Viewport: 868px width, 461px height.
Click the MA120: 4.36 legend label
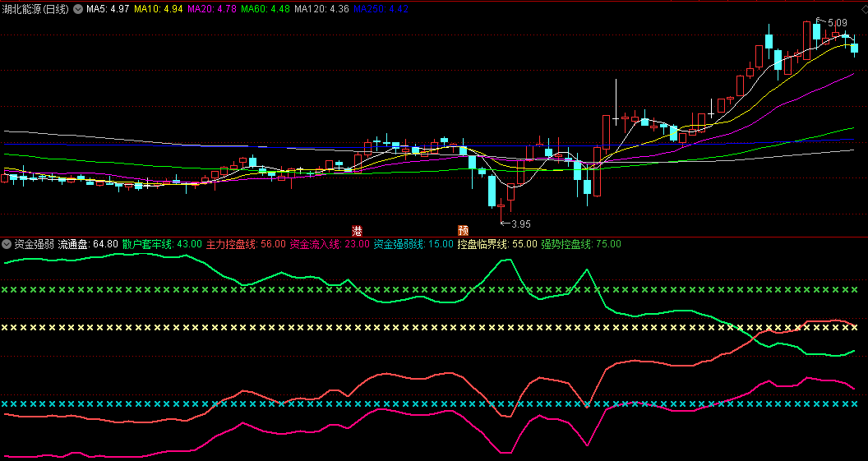[321, 9]
